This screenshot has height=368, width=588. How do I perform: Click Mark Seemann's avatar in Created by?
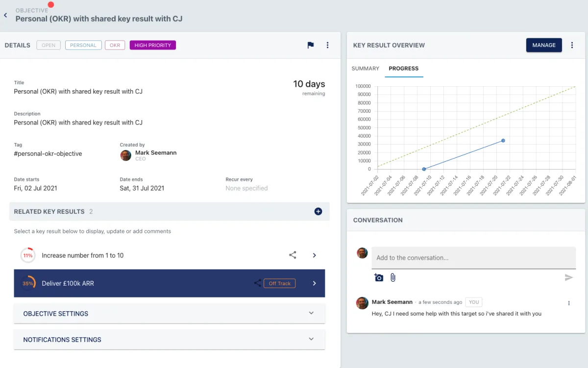click(x=126, y=155)
